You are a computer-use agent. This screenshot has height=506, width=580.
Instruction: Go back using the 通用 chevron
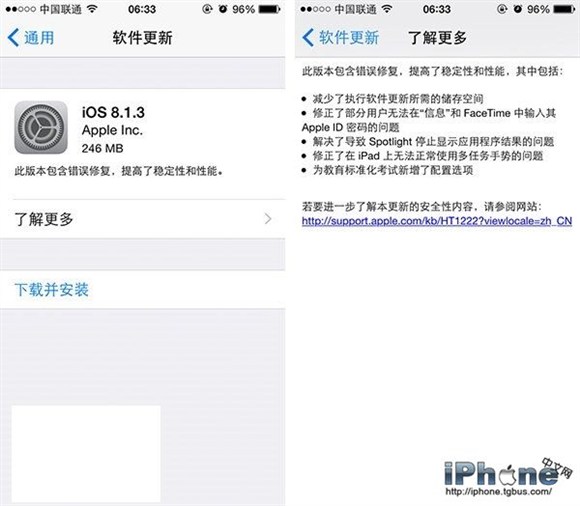(13, 38)
